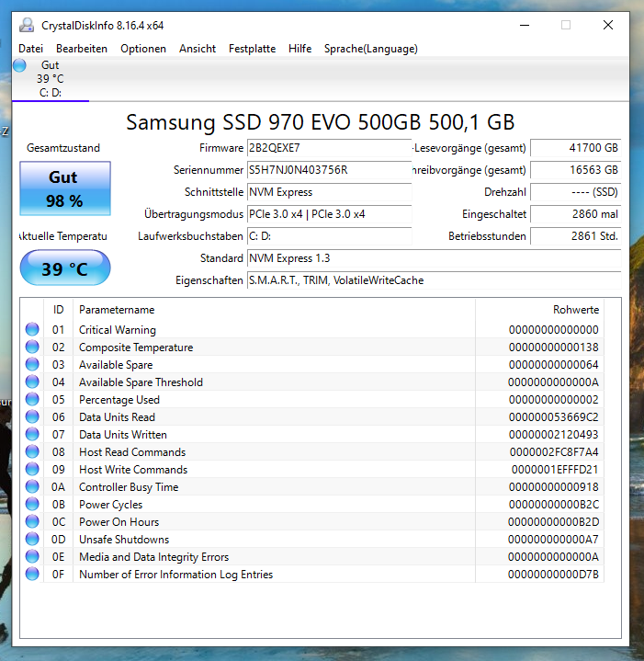The width and height of the screenshot is (644, 661).
Task: Click the Laufwerksbuchstaben field C: D:
Action: [x=329, y=236]
